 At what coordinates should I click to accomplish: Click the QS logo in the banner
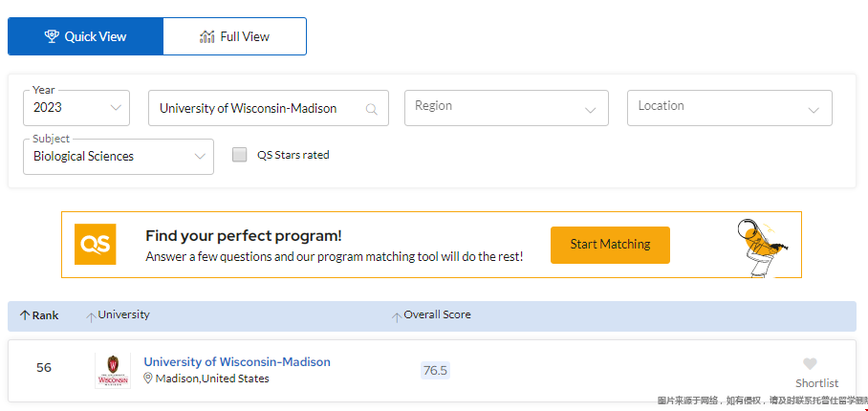click(96, 245)
